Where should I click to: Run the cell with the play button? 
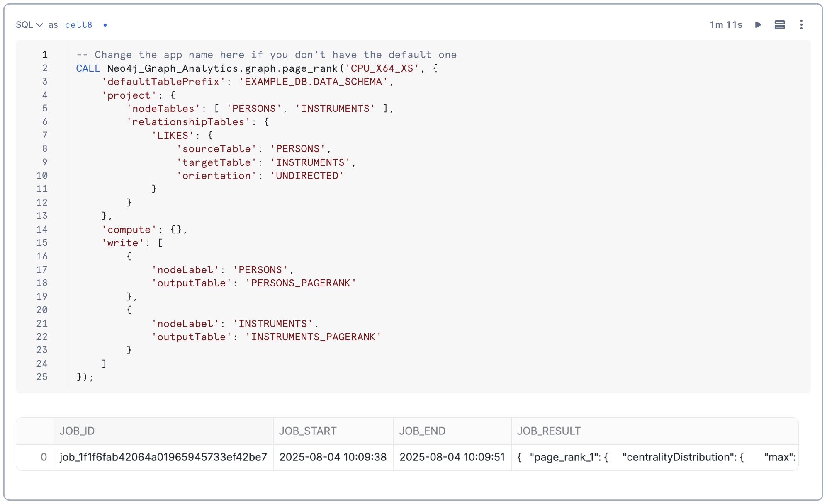[758, 25]
